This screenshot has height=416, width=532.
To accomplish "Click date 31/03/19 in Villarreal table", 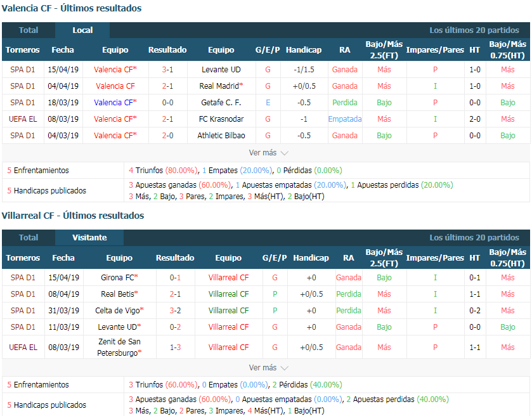I will click(x=64, y=311).
